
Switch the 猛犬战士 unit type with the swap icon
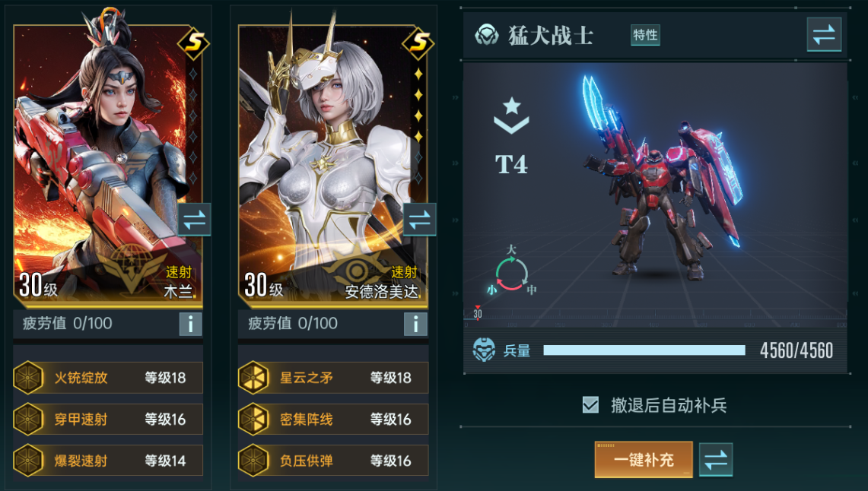click(824, 34)
